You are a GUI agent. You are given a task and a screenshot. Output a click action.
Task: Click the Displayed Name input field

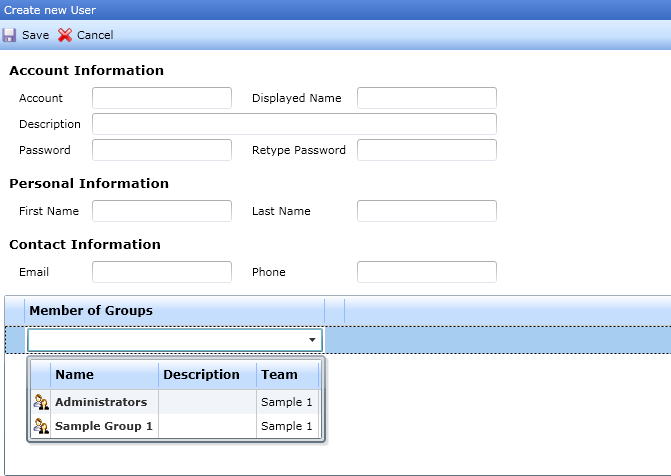427,98
